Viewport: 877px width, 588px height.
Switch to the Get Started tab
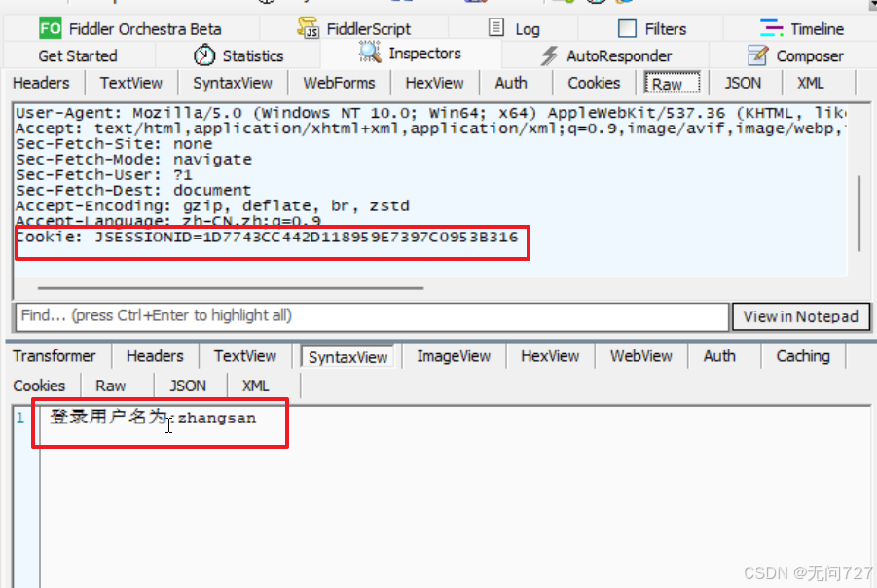pos(78,55)
